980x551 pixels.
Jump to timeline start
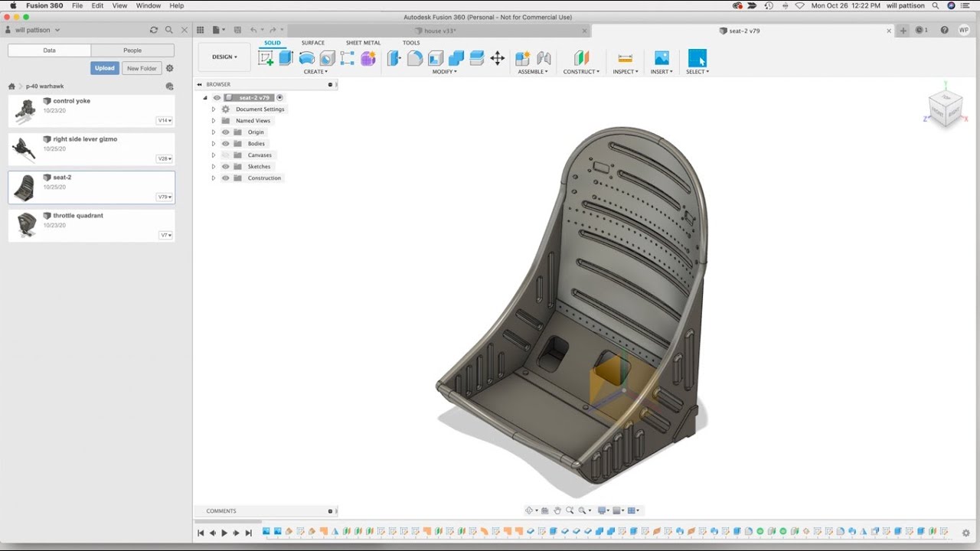pyautogui.click(x=201, y=533)
